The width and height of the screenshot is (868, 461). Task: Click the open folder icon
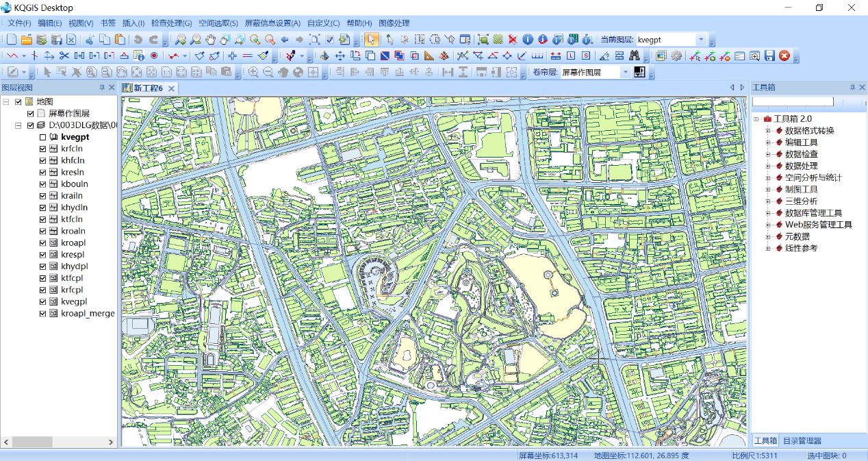[x=26, y=40]
